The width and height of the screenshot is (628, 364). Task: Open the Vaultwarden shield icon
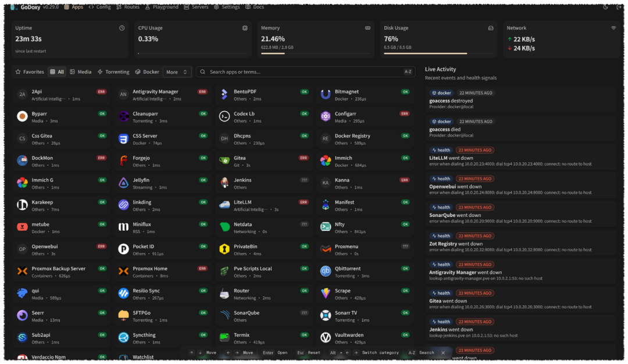[326, 338]
